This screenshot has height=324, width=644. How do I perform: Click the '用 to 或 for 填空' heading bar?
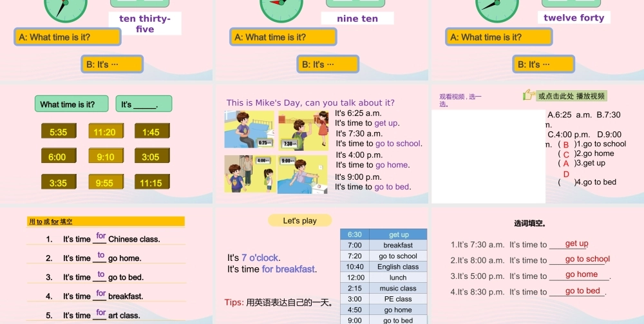[106, 222]
